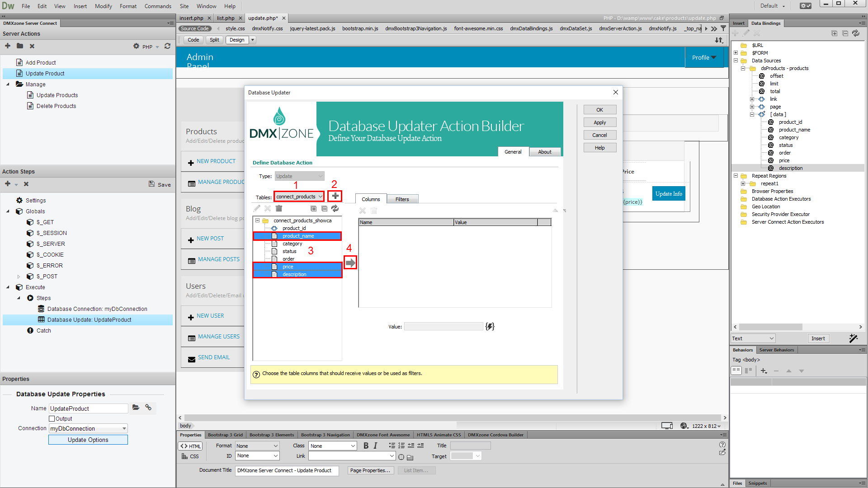Apply italic formatting in the Properties panel
The width and height of the screenshot is (868, 488).
coord(375,446)
